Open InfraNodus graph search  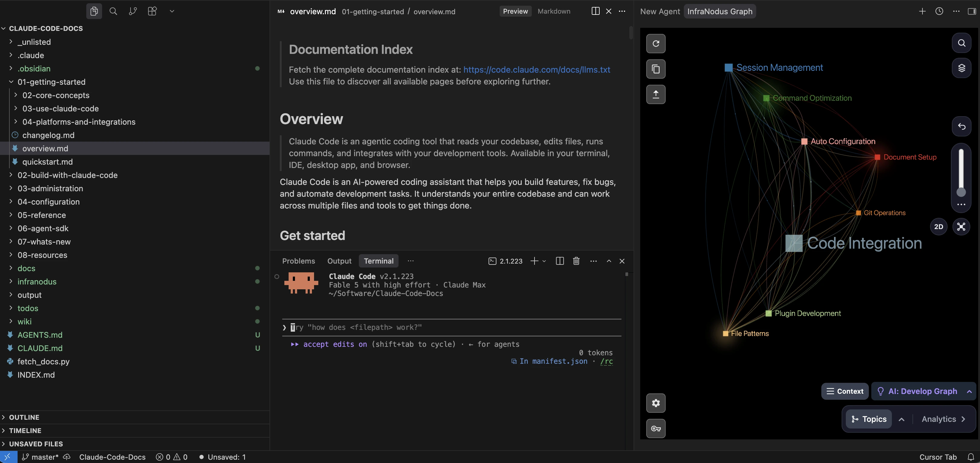pos(961,43)
